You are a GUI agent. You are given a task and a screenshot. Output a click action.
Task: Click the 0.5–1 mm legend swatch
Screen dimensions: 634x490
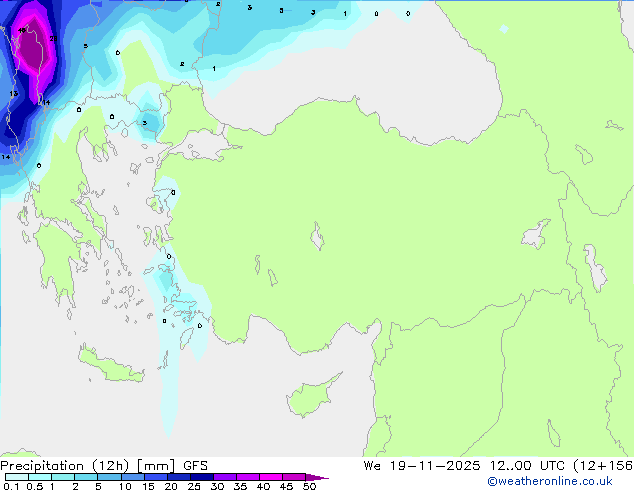(x=40, y=477)
